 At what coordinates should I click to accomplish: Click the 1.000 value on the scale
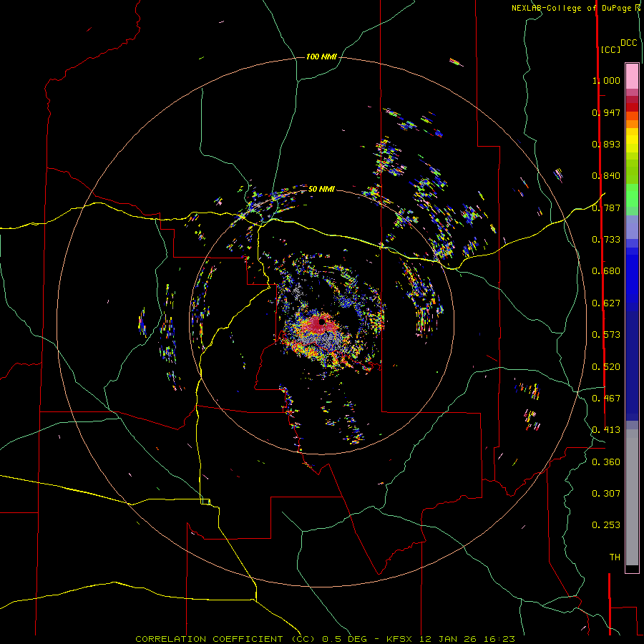(606, 80)
